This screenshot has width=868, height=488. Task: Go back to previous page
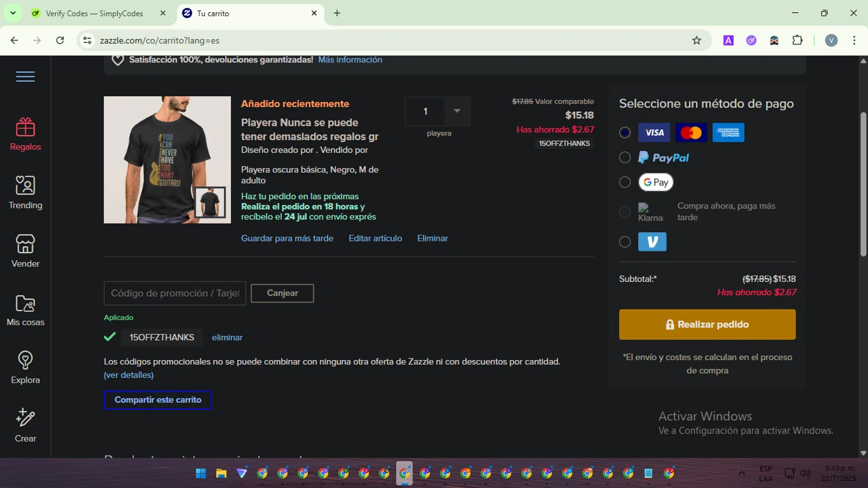pyautogui.click(x=14, y=41)
